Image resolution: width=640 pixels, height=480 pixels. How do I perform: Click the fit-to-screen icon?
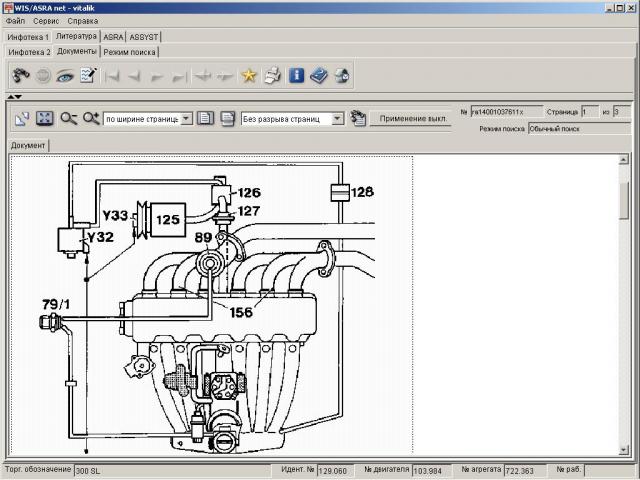(44, 118)
